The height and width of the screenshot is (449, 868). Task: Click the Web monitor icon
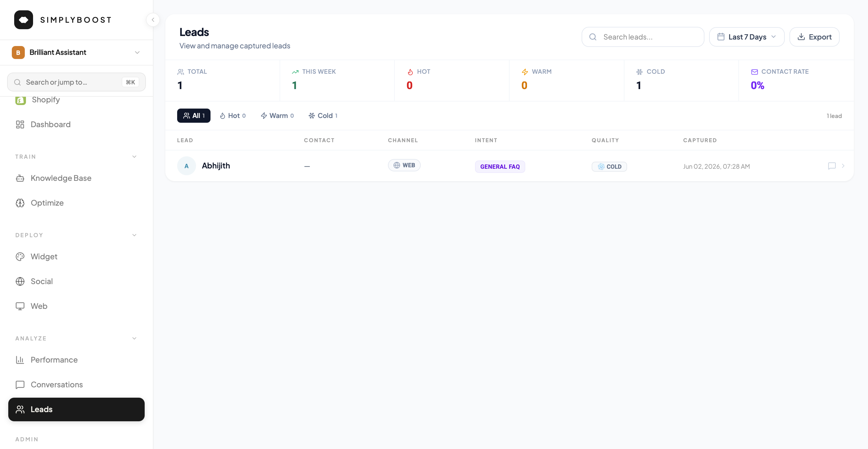point(20,306)
